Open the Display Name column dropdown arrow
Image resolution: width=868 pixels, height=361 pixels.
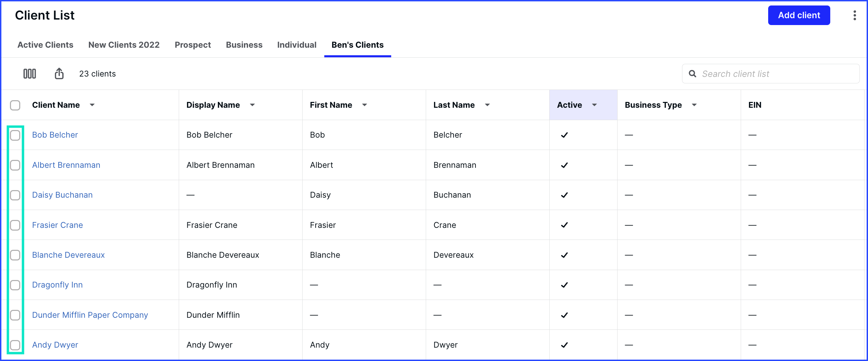tap(252, 105)
